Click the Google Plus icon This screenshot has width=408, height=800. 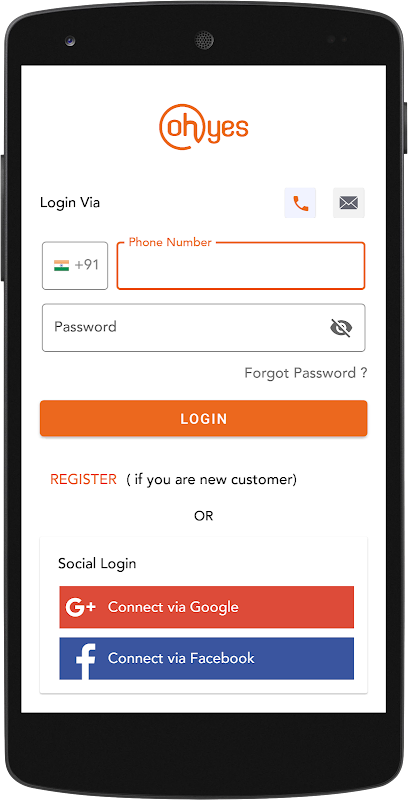coord(81,607)
